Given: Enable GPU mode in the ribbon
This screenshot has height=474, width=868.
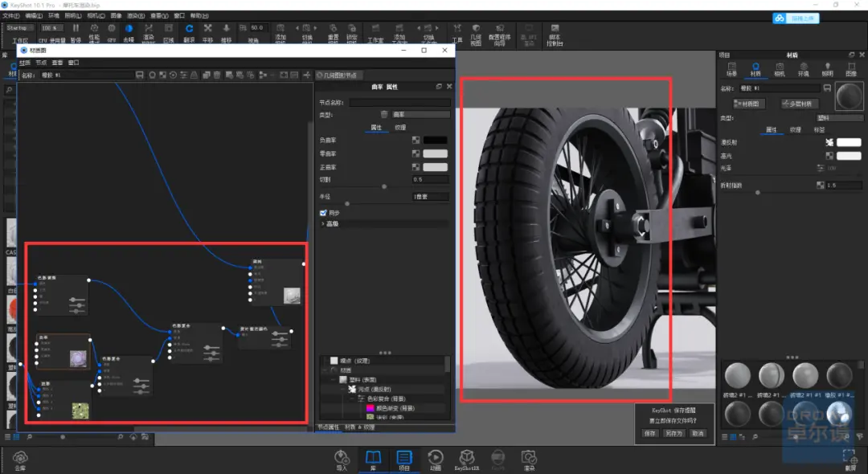Looking at the screenshot, I should (x=112, y=33).
